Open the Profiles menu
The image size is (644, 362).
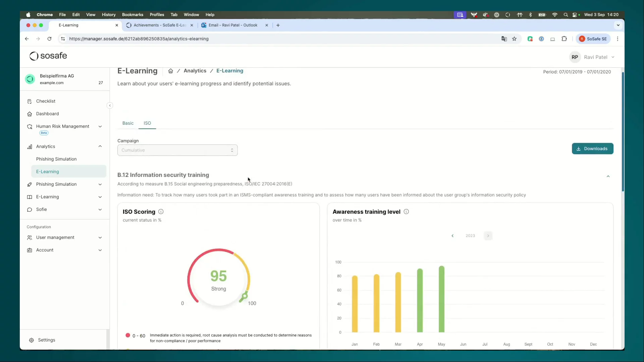(157, 15)
